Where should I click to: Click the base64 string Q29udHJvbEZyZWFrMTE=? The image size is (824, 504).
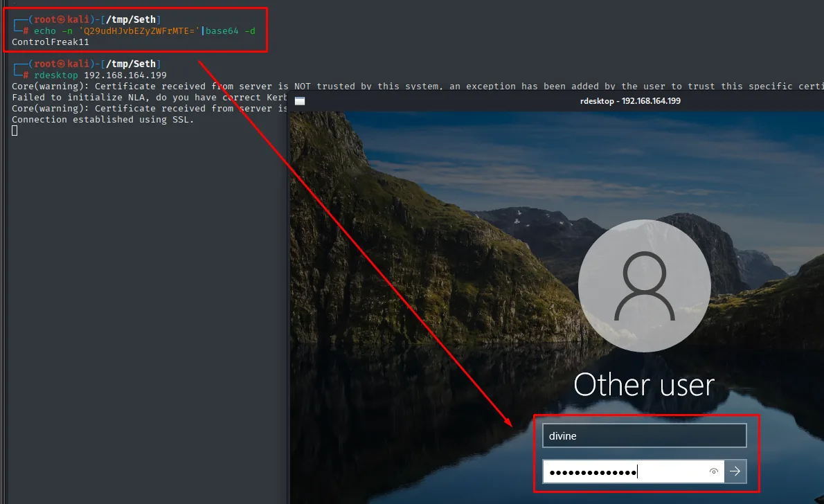[x=138, y=31]
